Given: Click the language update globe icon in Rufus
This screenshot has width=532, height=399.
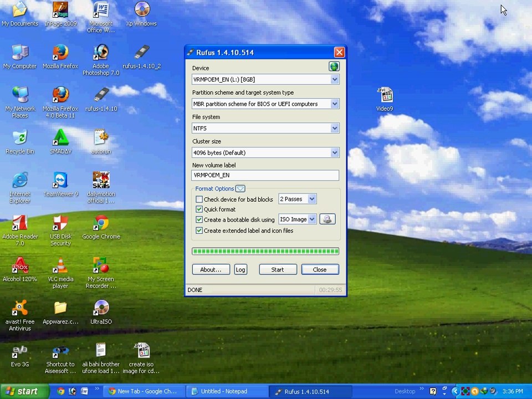Looking at the screenshot, I should (x=334, y=66).
